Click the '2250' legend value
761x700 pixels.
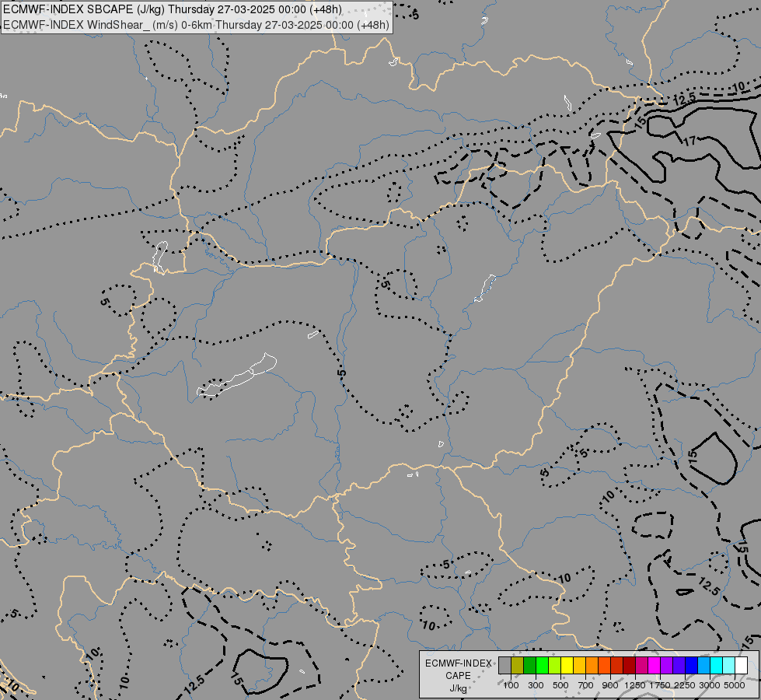pos(685,685)
